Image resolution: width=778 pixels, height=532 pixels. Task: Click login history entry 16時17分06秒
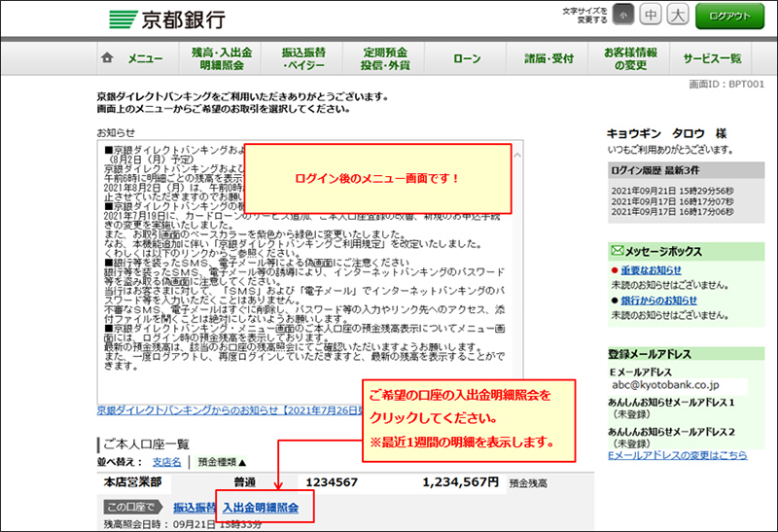[672, 212]
